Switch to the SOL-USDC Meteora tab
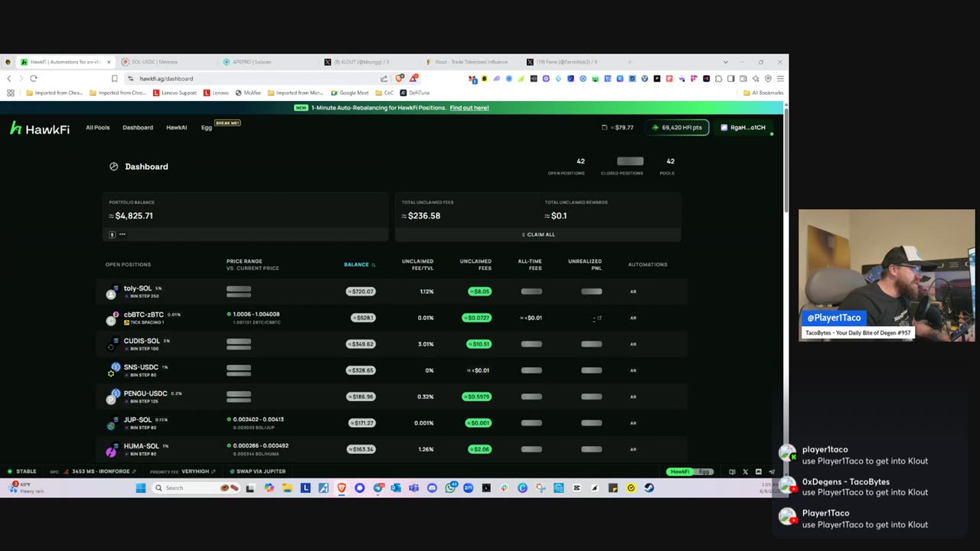This screenshot has height=551, width=980. (x=165, y=62)
